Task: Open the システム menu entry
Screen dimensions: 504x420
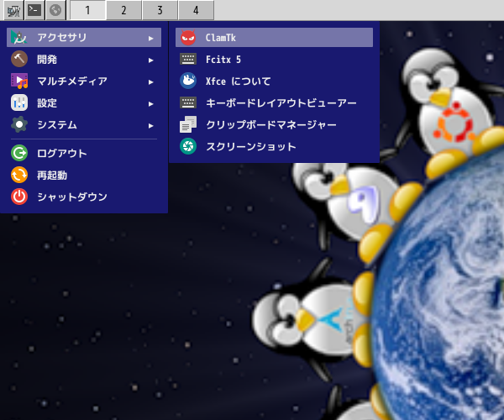Action: (84, 124)
